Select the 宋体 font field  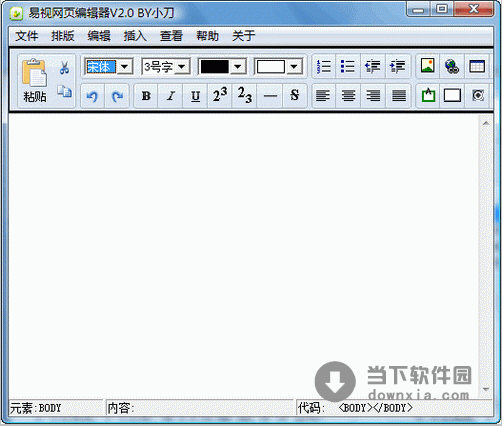point(101,67)
